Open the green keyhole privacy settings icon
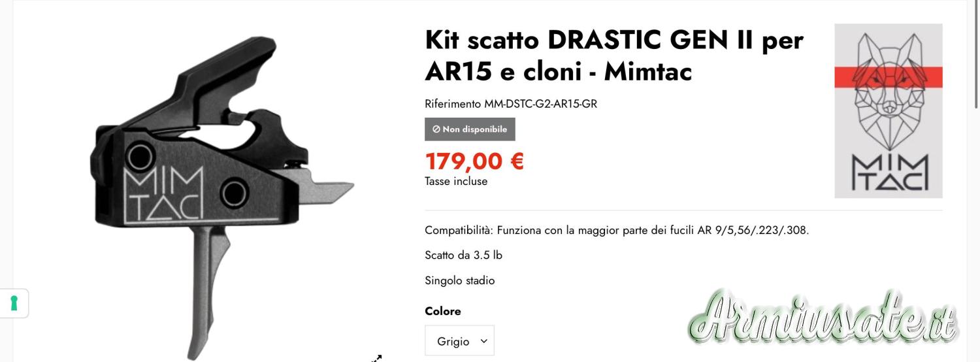The height and width of the screenshot is (362, 980). click(14, 303)
